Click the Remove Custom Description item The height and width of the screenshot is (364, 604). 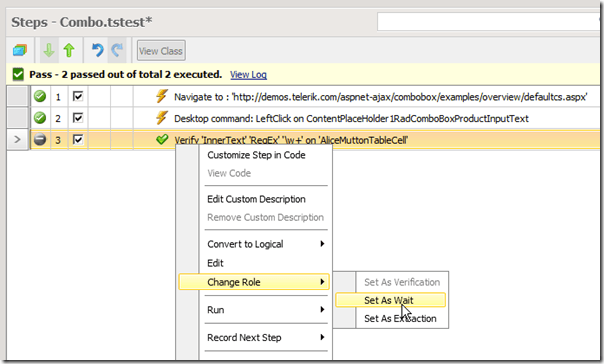coord(265,218)
